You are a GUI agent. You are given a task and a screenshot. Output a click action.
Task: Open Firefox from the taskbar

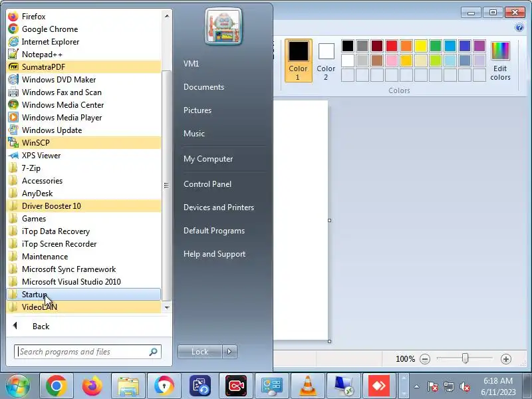pyautogui.click(x=92, y=386)
